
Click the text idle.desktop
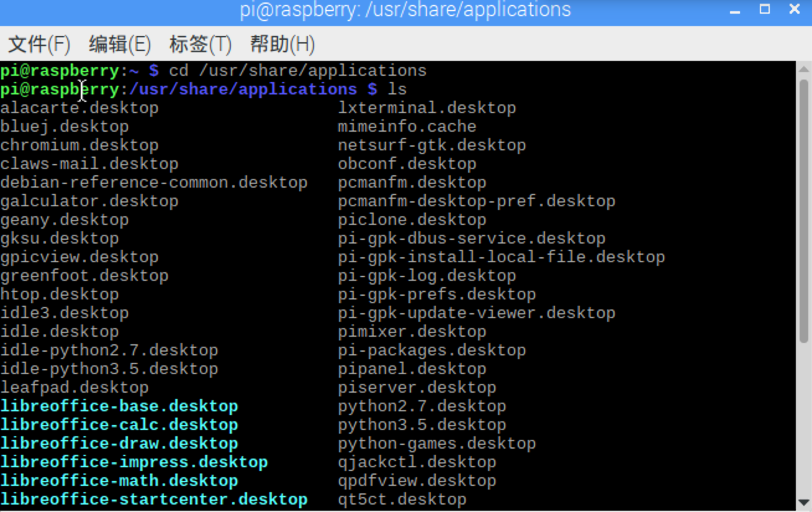(x=60, y=332)
